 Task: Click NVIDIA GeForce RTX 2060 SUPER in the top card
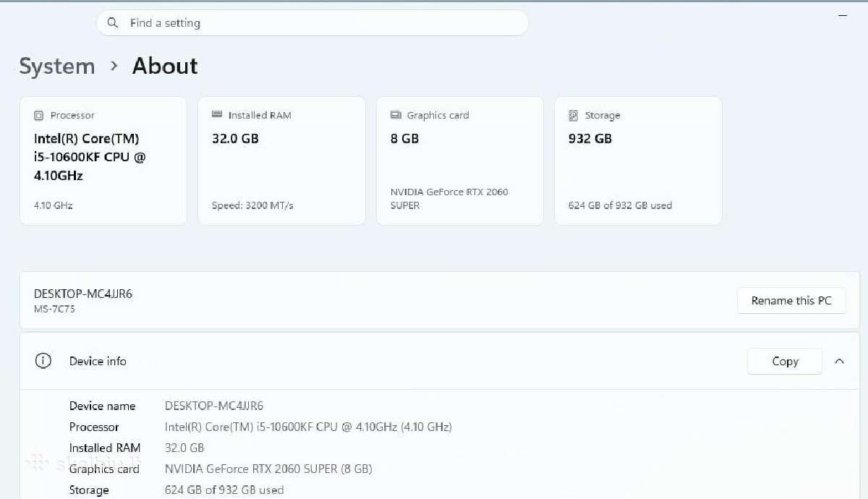(449, 199)
